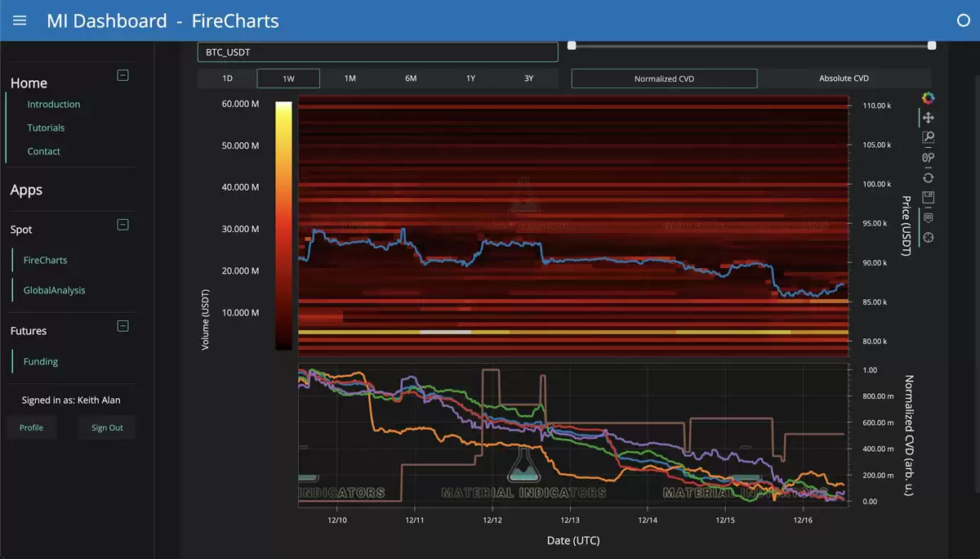This screenshot has height=559, width=980.
Task: Keep Normalized CVD selected
Action: coord(664,78)
